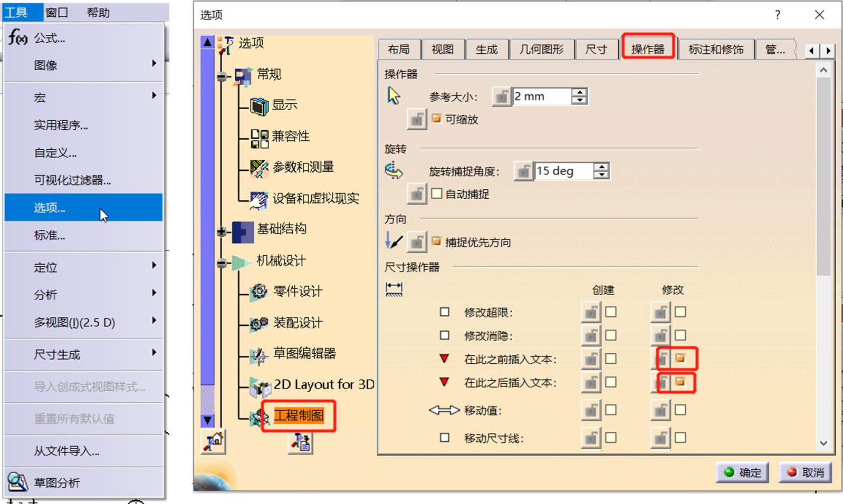Toggle 在此之前插入文本 修改 checkbox
Image resolution: width=843 pixels, height=504 pixels.
(681, 358)
